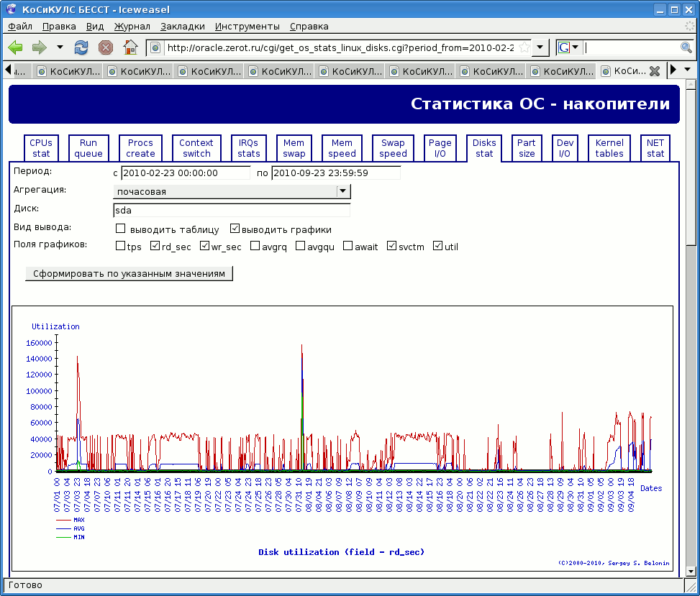Toggle the rd_sec field checkbox

(x=155, y=246)
